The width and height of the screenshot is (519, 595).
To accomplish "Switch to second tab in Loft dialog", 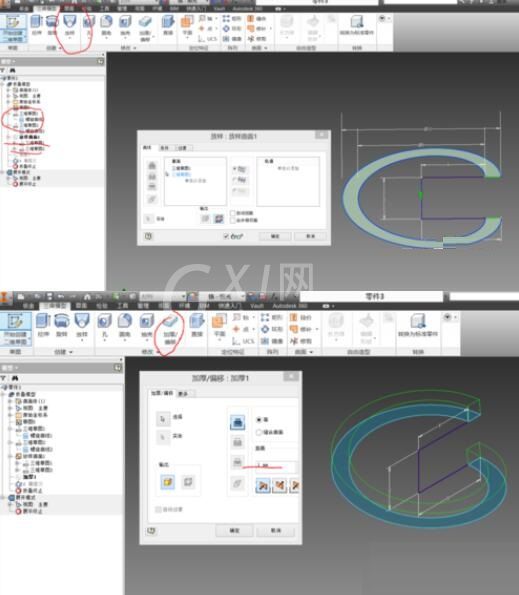I will tap(164, 148).
